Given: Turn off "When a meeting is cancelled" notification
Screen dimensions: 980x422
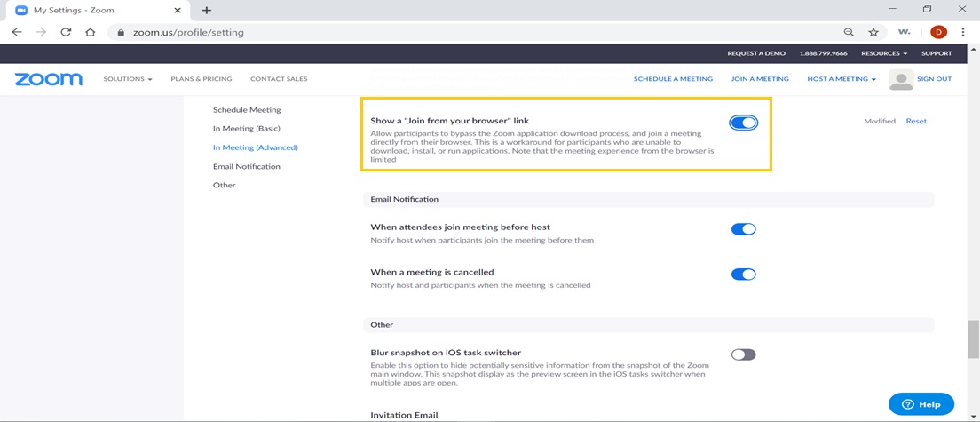Looking at the screenshot, I should click(x=743, y=275).
